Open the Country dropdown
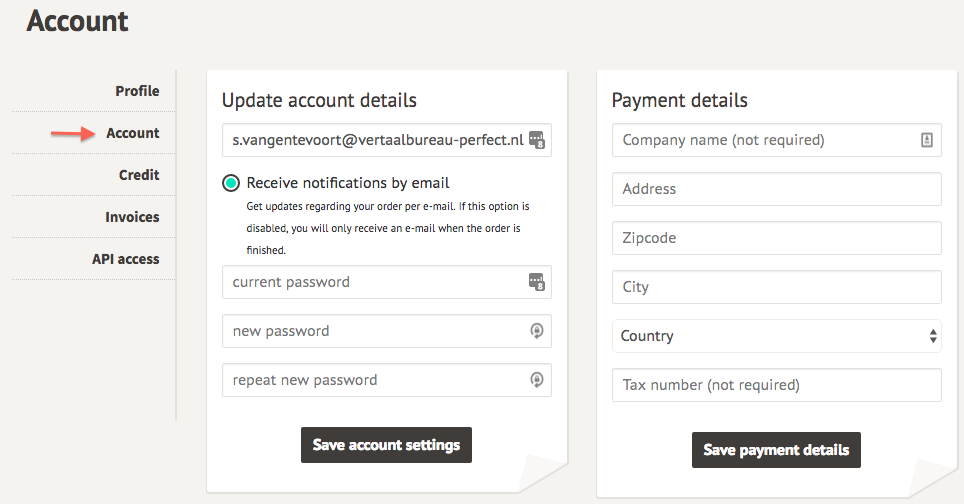This screenshot has height=504, width=964. (x=776, y=336)
